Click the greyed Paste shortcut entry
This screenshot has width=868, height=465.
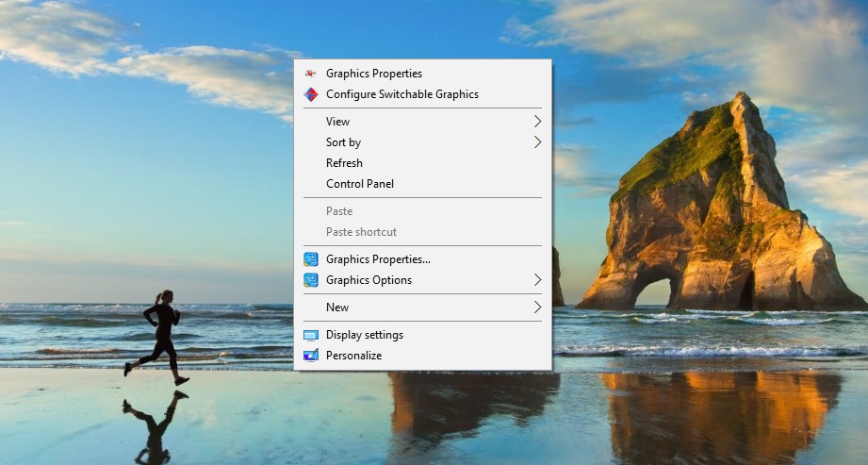[423, 232]
